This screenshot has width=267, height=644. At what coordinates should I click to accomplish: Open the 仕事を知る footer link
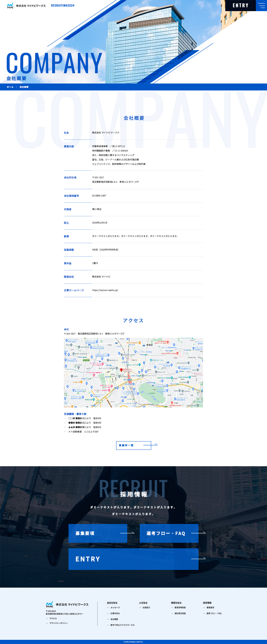click(115, 613)
